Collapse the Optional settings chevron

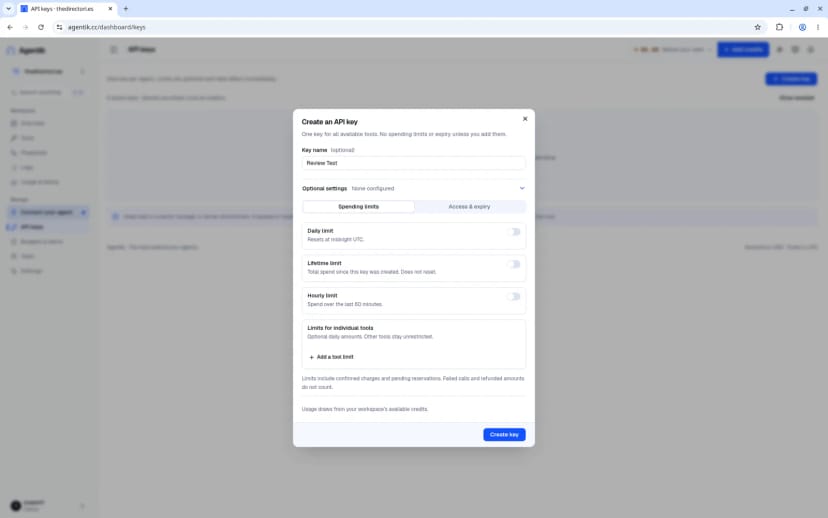[522, 189]
